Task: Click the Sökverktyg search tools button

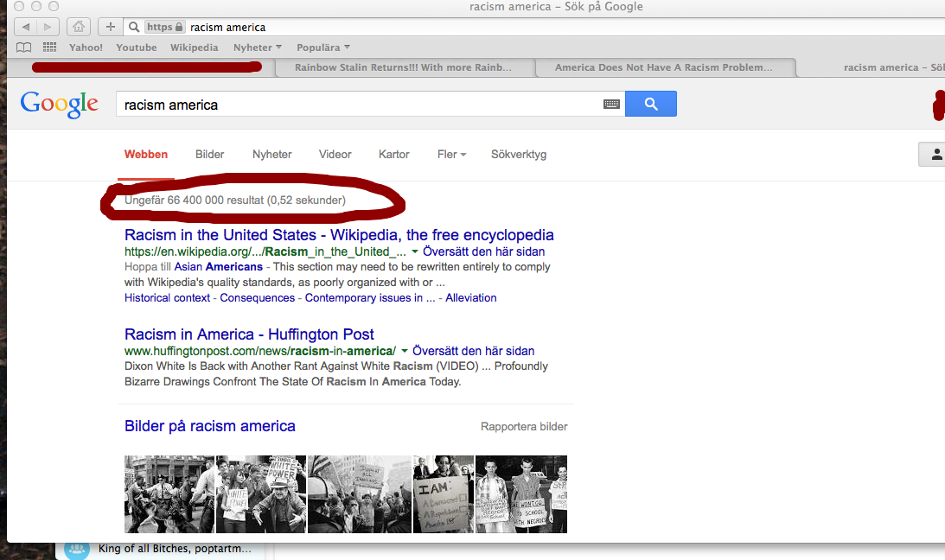Action: [519, 155]
